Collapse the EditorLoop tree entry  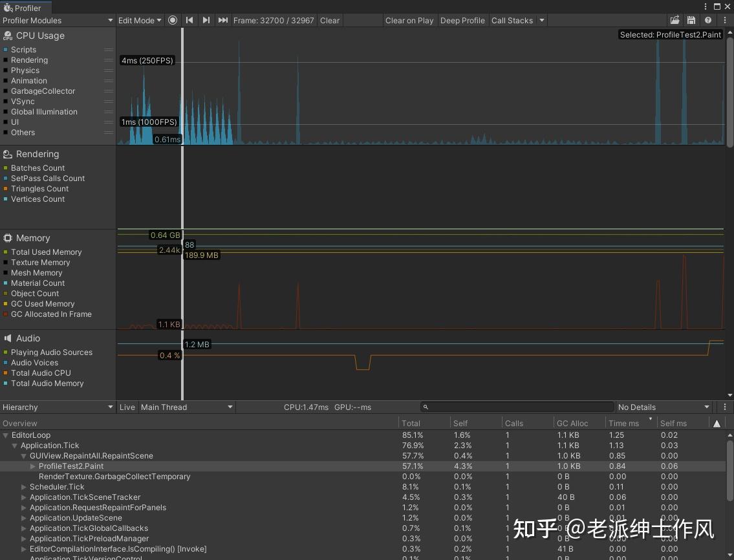6,435
